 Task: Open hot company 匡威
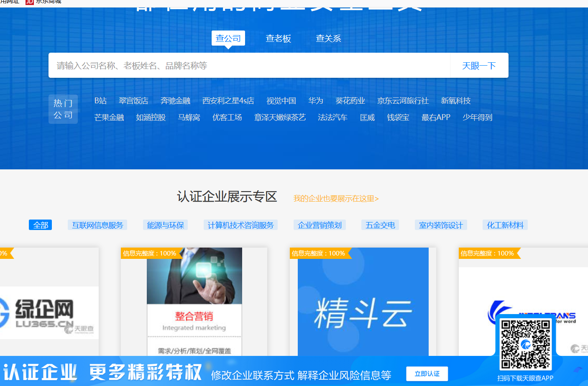coord(367,118)
